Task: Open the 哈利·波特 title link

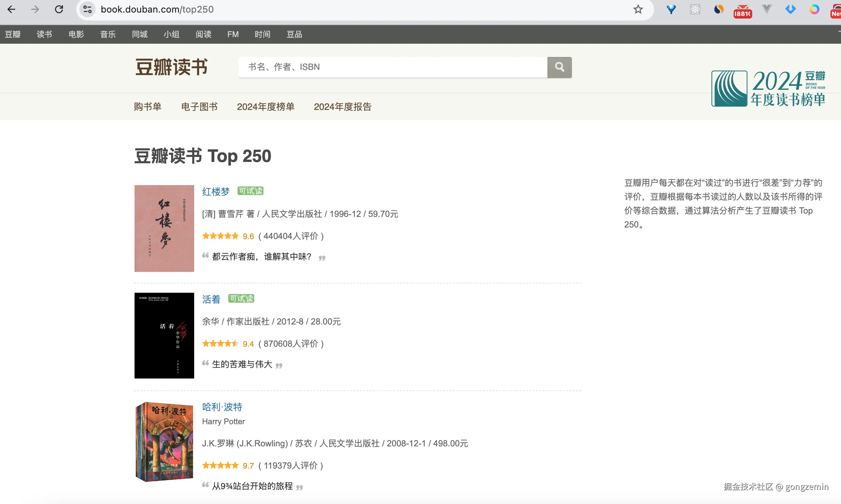Action: point(222,407)
